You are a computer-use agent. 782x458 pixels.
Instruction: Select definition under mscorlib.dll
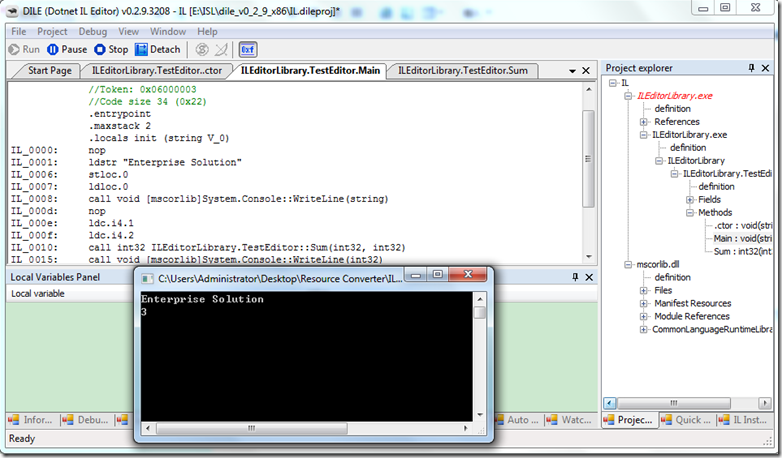coord(672,277)
